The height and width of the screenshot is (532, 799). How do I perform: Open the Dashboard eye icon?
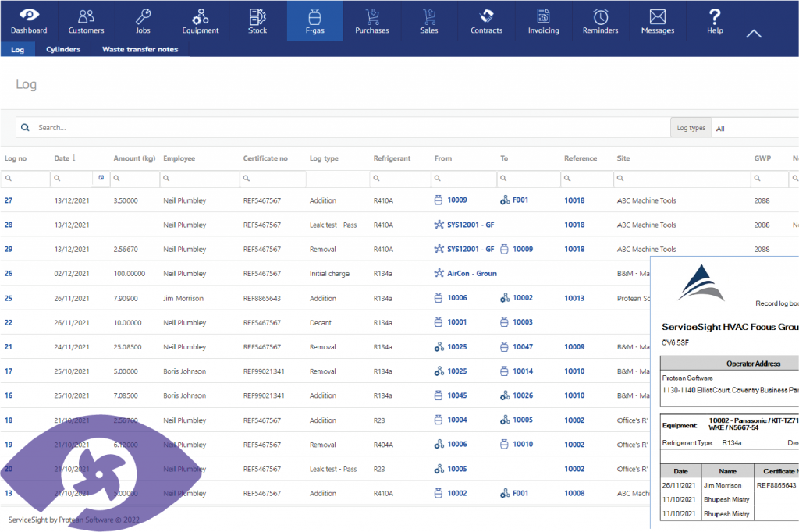(x=29, y=16)
